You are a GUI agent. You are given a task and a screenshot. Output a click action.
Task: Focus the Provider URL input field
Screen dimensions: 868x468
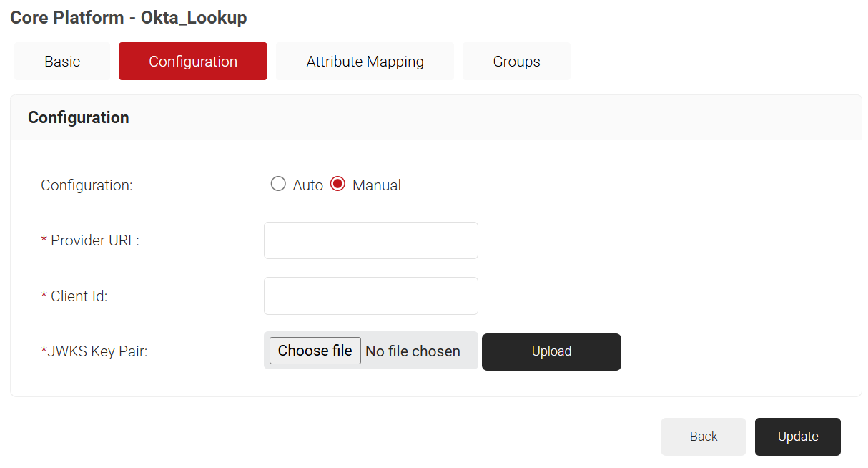pos(370,240)
